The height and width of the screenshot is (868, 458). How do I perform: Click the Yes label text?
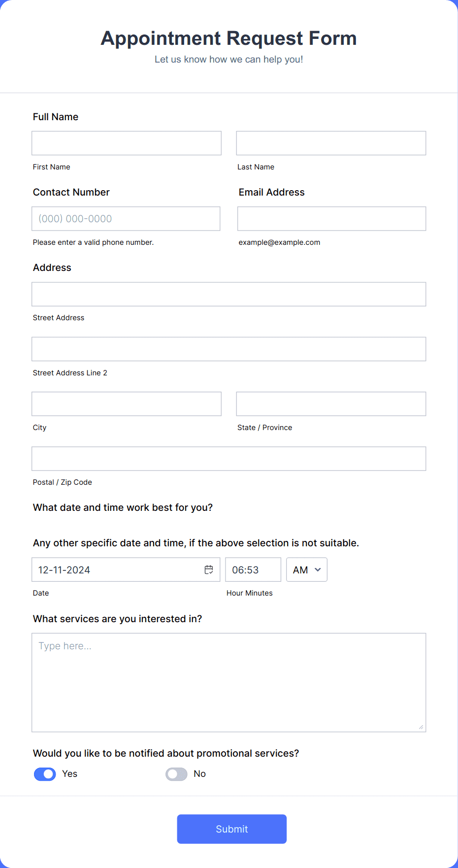coord(69,774)
